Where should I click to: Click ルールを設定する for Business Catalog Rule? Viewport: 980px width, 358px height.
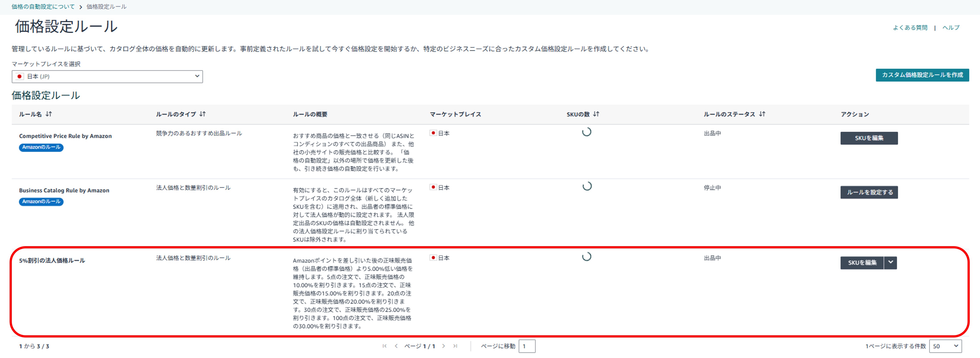869,192
